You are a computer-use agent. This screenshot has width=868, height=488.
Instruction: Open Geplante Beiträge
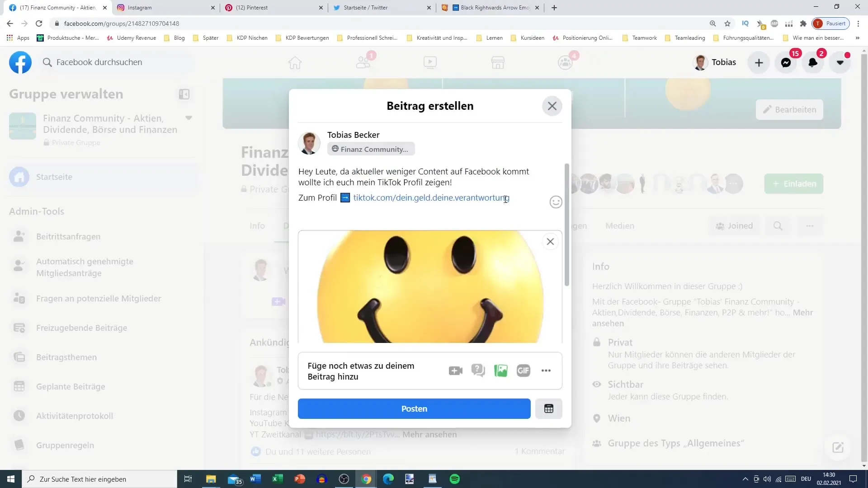(x=103, y=386)
